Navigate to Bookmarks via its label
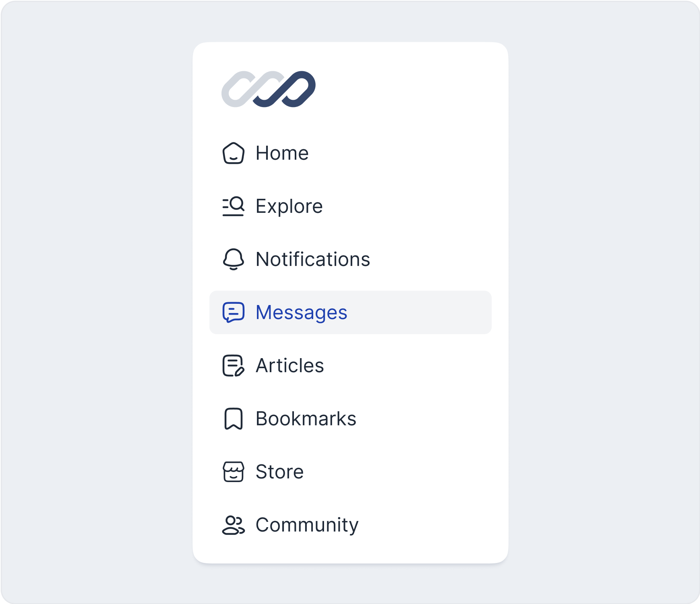Screen dimensions: 700x604 (x=306, y=419)
